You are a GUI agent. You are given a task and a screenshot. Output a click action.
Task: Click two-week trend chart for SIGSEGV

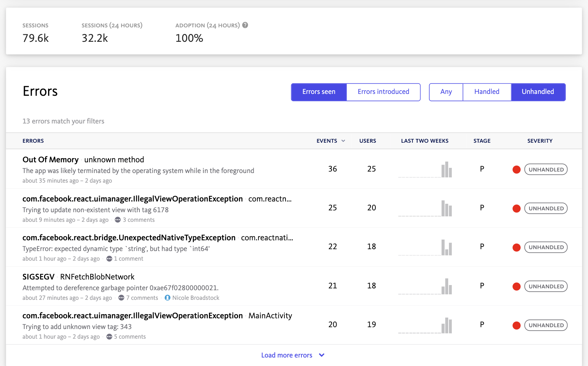coord(425,286)
